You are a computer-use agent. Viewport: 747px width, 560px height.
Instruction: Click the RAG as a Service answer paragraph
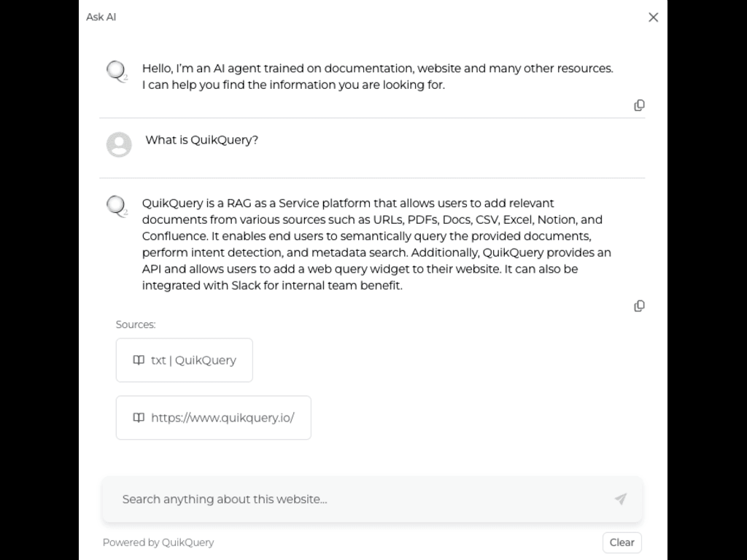point(376,244)
